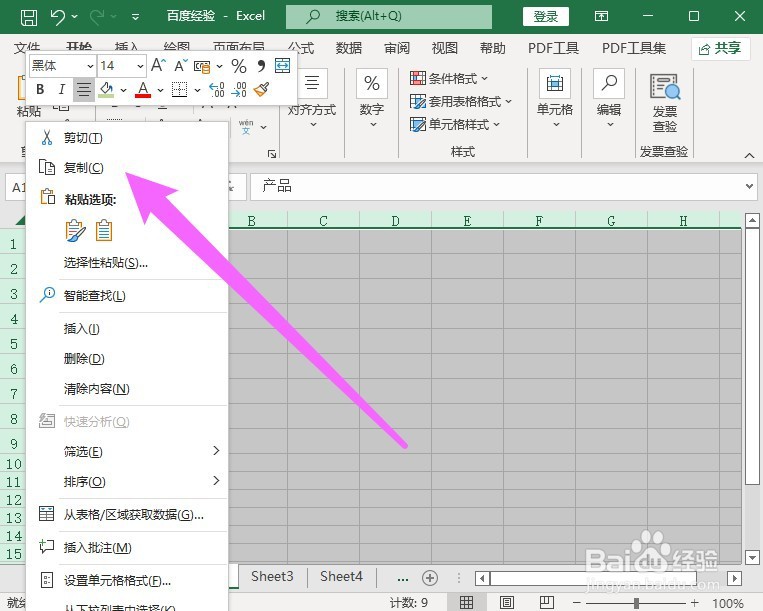The image size is (763, 611).
Task: Click the search box 搜索(Alt+Q)
Action: (x=389, y=17)
